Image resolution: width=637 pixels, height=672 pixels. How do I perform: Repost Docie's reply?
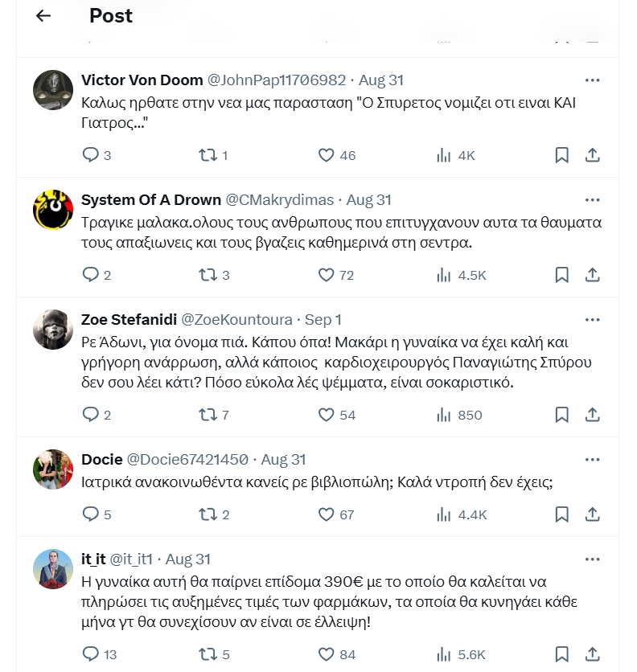(208, 514)
